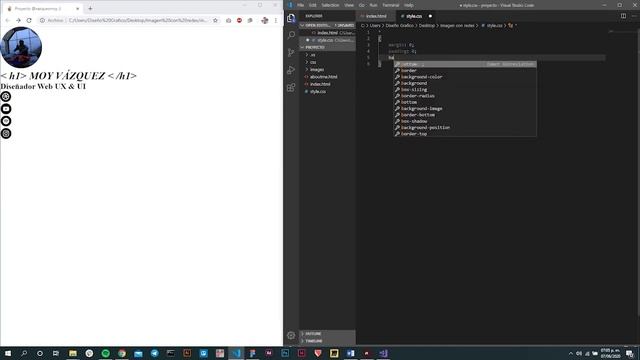Open the Selection menu in VS Code

330,5
